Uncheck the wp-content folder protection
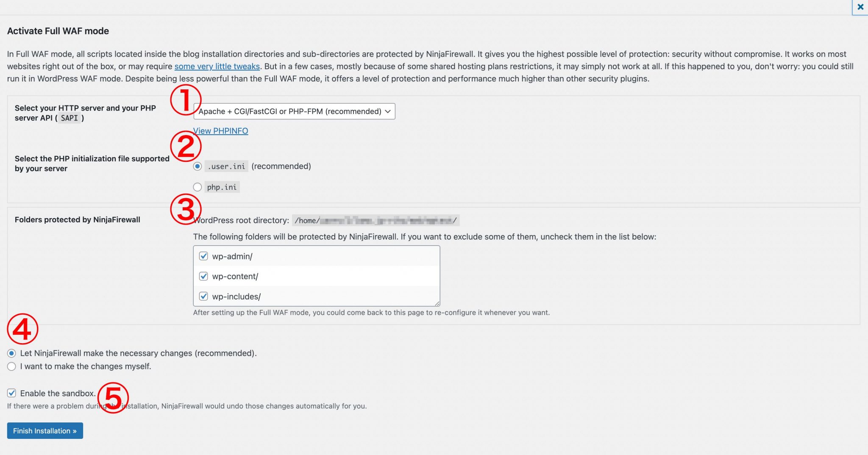The image size is (868, 455). coord(203,276)
